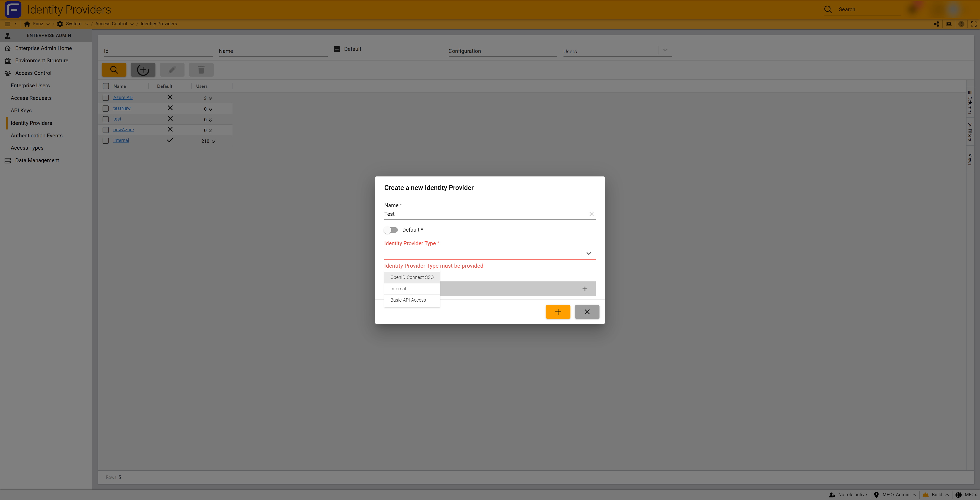
Task: Select Basic API Access option
Action: coord(412,300)
